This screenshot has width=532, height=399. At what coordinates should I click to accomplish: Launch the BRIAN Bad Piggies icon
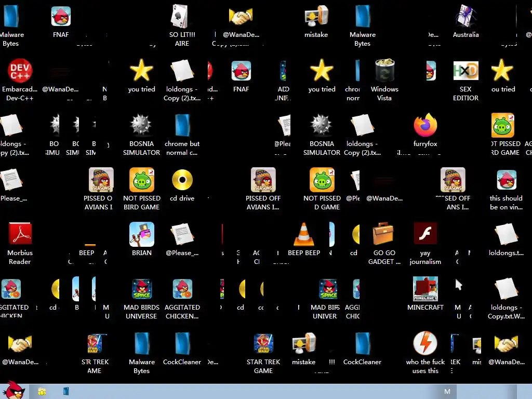[x=142, y=234]
